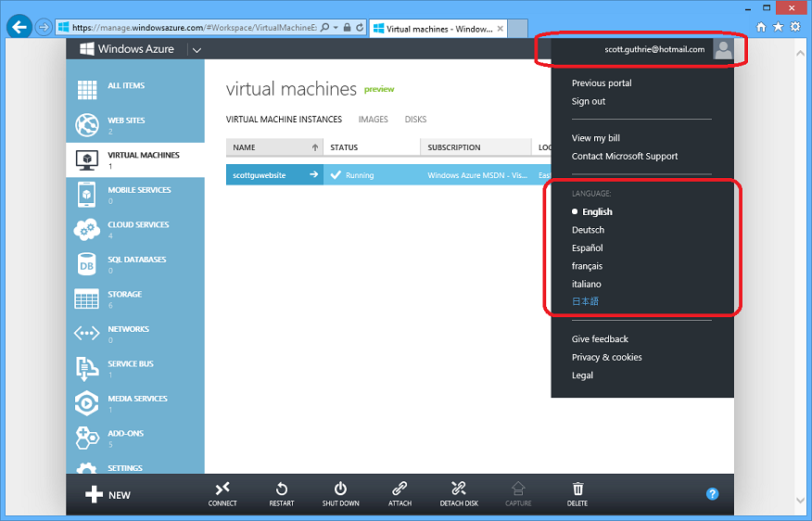This screenshot has width=812, height=521.
Task: Switch language to italiano
Action: (586, 285)
